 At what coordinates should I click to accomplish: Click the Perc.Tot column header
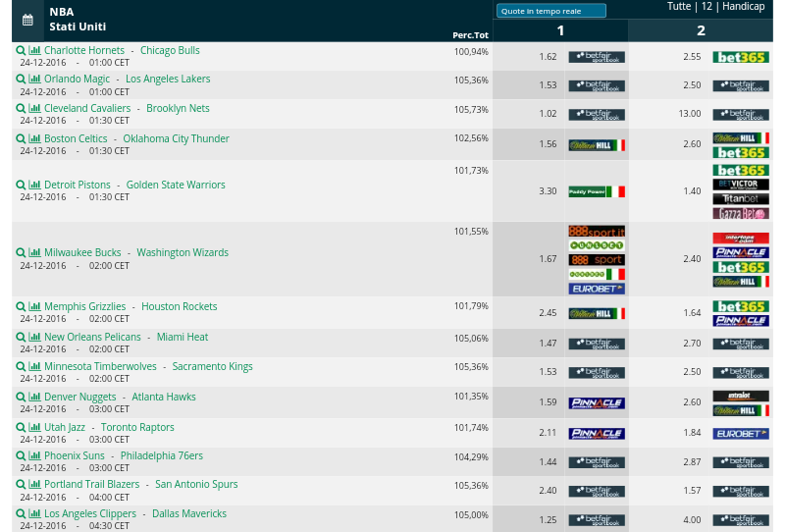click(x=471, y=35)
